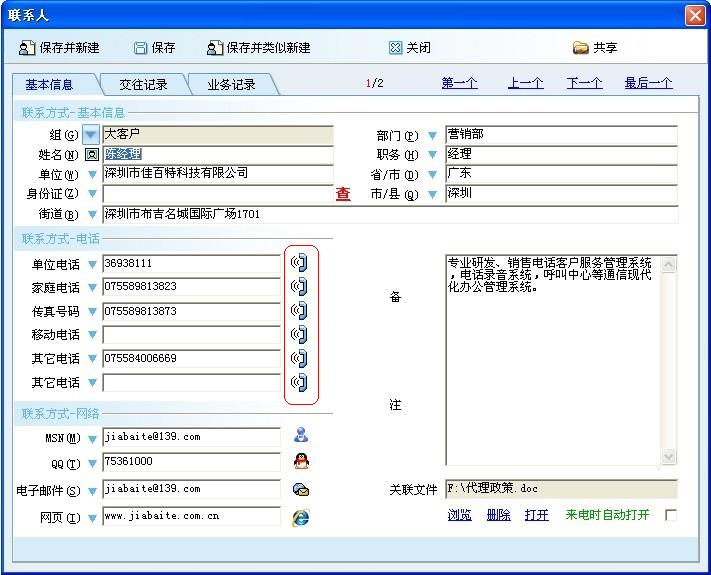
Task: Switch to the 业务记录 tab
Action: pyautogui.click(x=231, y=84)
